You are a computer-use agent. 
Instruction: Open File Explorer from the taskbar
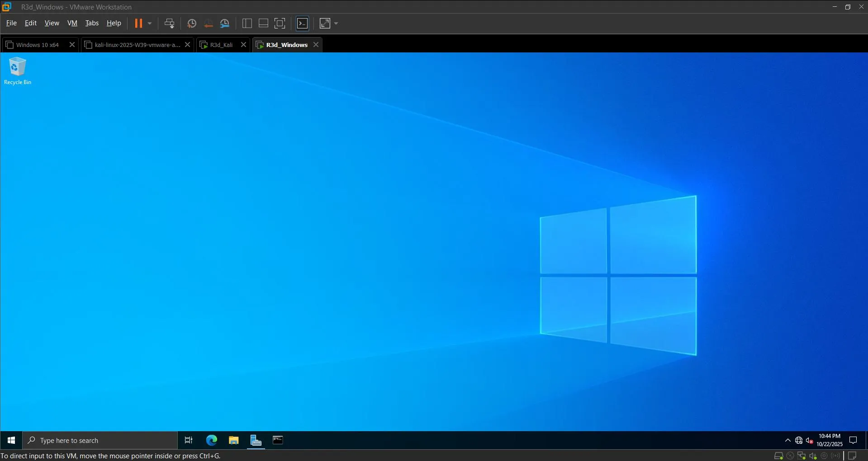click(233, 440)
